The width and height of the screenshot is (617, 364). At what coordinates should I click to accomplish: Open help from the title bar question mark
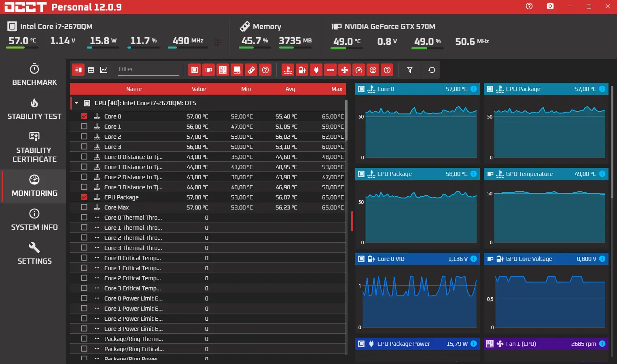tap(529, 6)
